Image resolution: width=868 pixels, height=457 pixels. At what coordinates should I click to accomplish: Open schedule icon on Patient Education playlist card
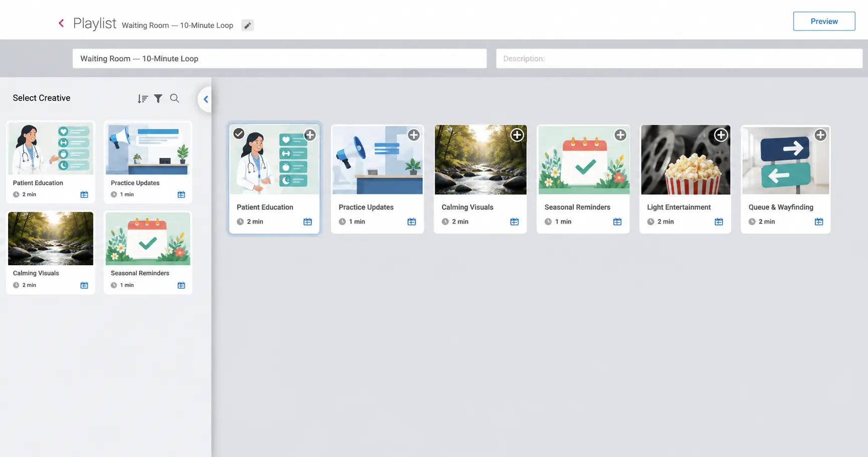pyautogui.click(x=308, y=221)
